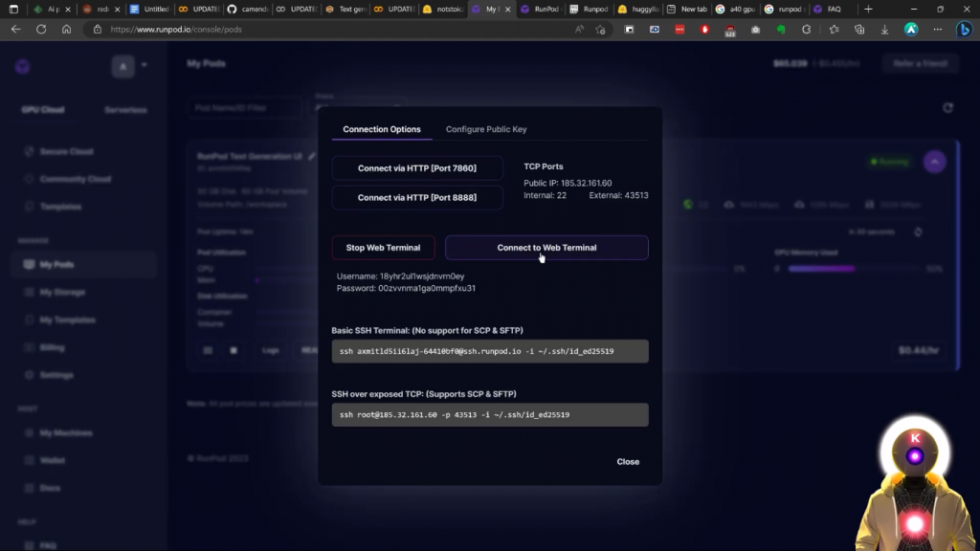Collapse the pod card with purple chevron
Image resolution: width=980 pixels, height=551 pixels.
934,162
